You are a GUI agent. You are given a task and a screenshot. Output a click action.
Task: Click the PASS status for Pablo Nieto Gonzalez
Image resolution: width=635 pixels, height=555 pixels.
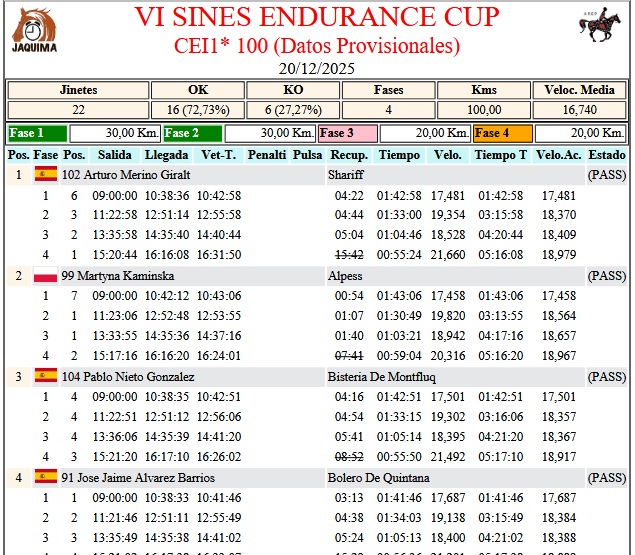click(x=606, y=377)
